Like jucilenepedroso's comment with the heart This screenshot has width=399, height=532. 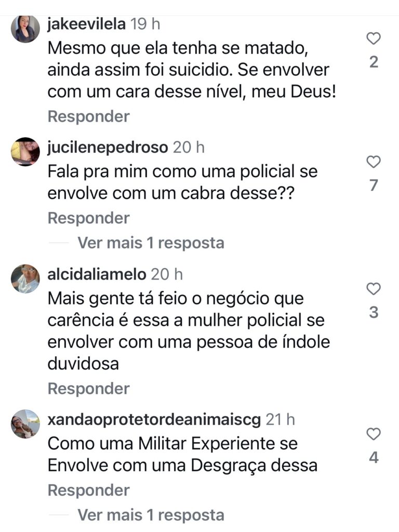[374, 162]
